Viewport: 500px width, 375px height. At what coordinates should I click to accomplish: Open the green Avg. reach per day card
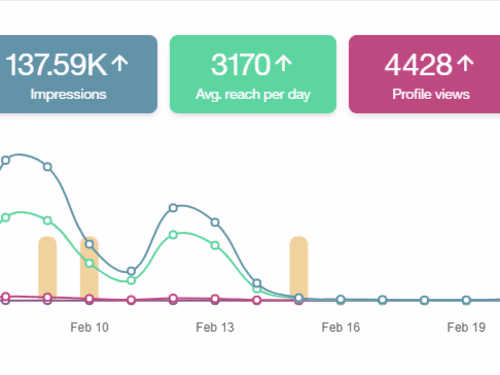(x=253, y=74)
